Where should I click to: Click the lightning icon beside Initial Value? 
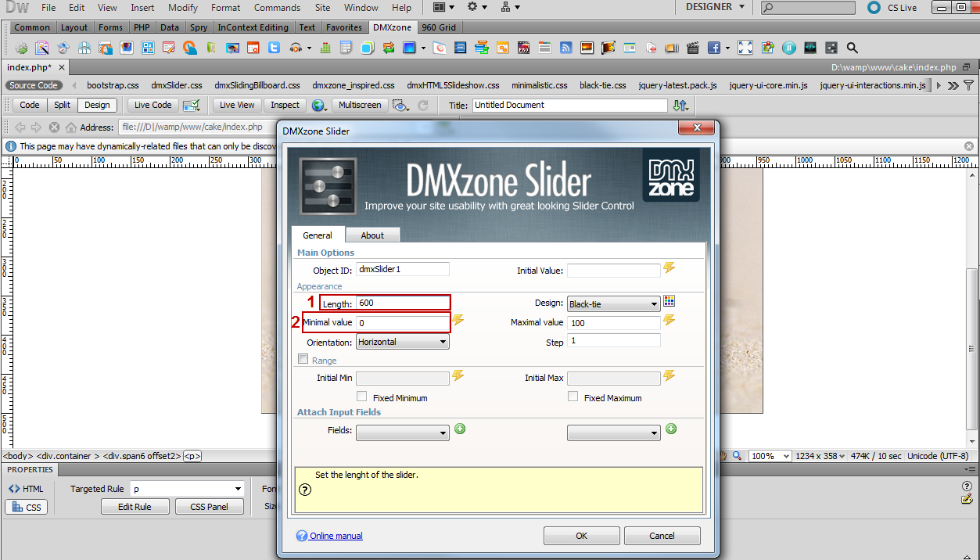point(669,268)
